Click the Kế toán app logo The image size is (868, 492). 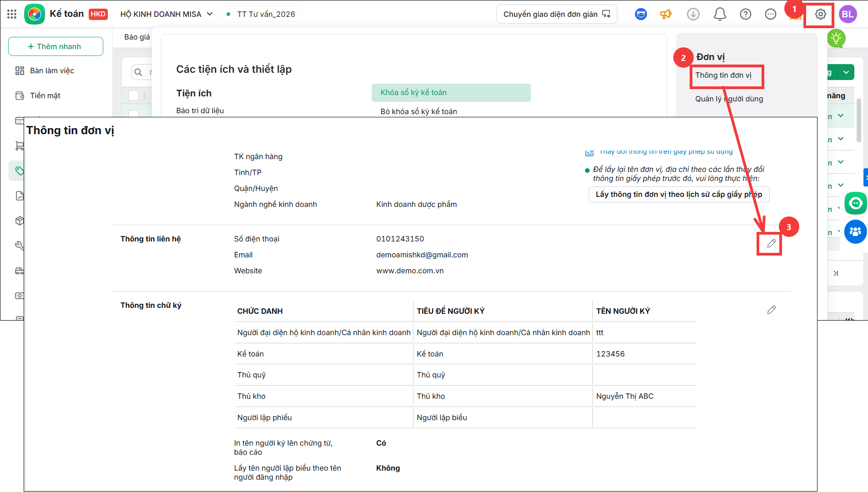point(34,14)
